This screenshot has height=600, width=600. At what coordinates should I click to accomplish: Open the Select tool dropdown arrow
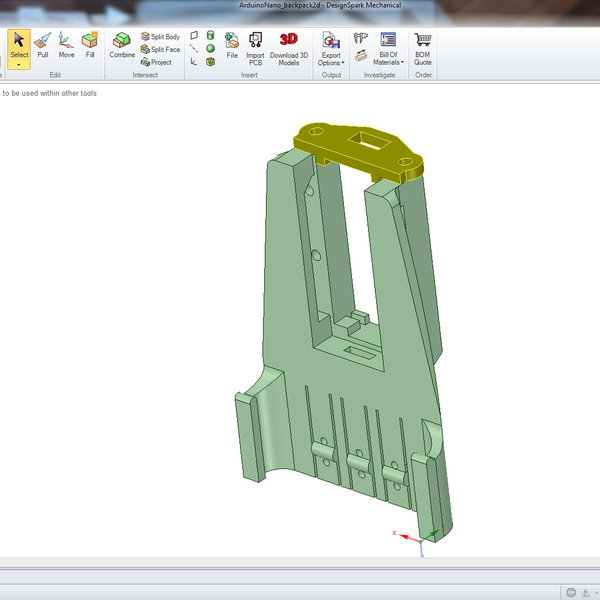click(19, 64)
